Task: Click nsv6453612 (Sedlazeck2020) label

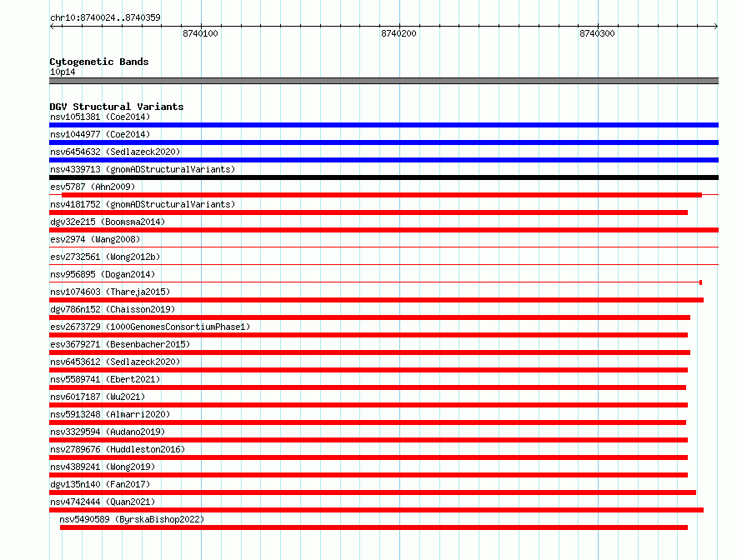Action: click(x=115, y=362)
